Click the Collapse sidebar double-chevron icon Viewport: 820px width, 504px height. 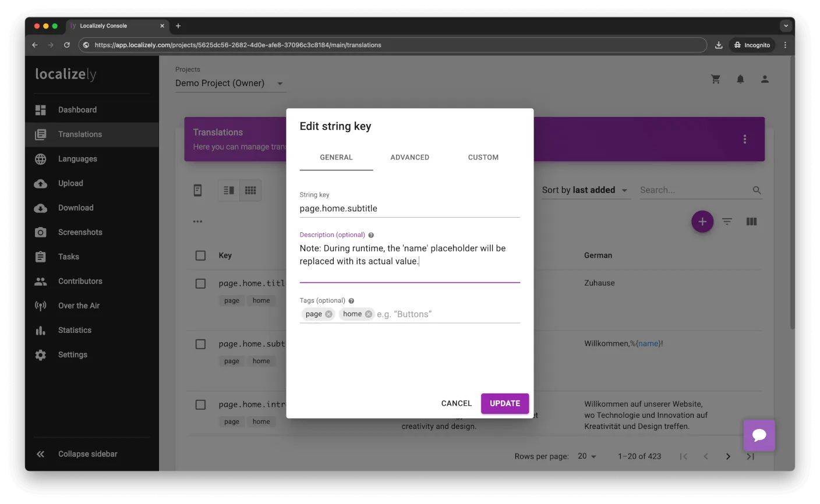(x=40, y=454)
